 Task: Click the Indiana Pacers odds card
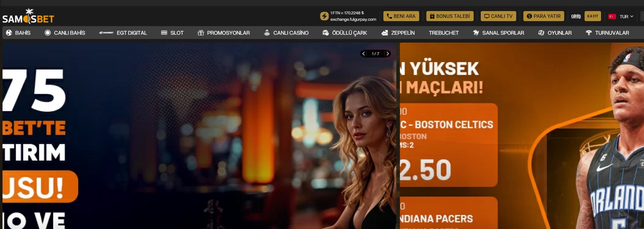point(449,213)
